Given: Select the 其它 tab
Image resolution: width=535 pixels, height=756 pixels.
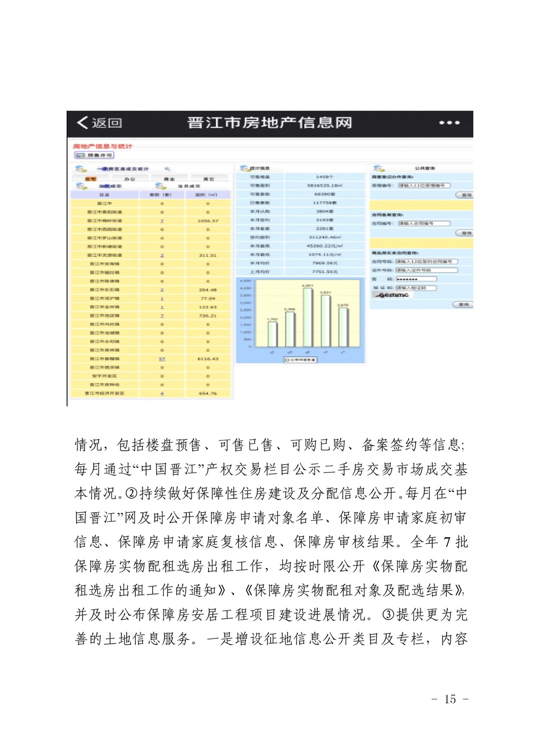Looking at the screenshot, I should point(209,179).
